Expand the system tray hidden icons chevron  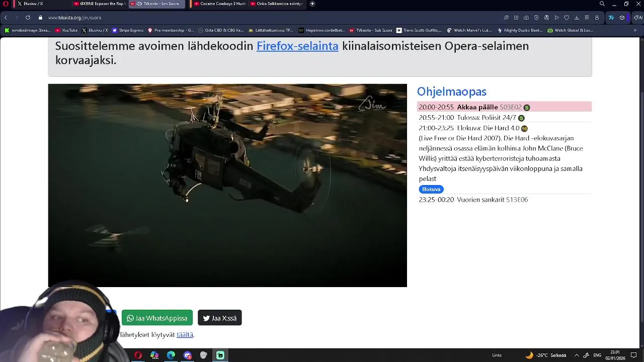(577, 355)
